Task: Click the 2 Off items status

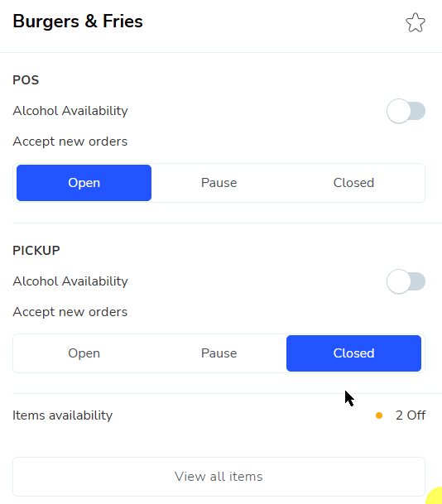Action: coord(411,415)
